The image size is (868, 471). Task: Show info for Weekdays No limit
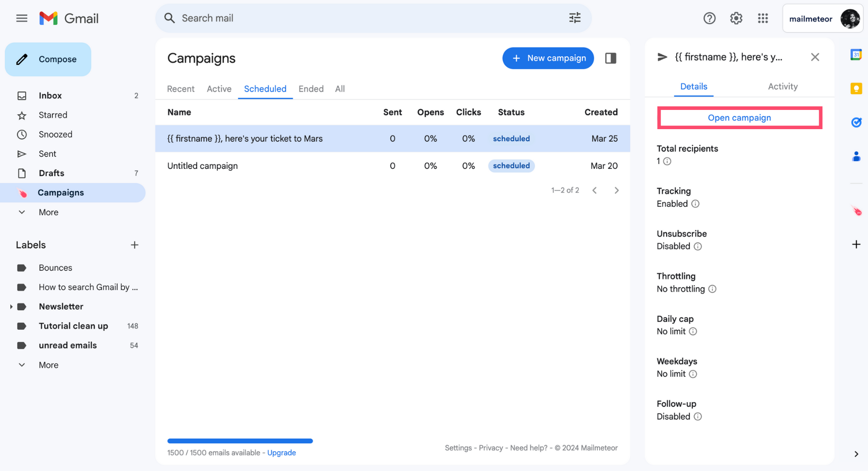[693, 374]
